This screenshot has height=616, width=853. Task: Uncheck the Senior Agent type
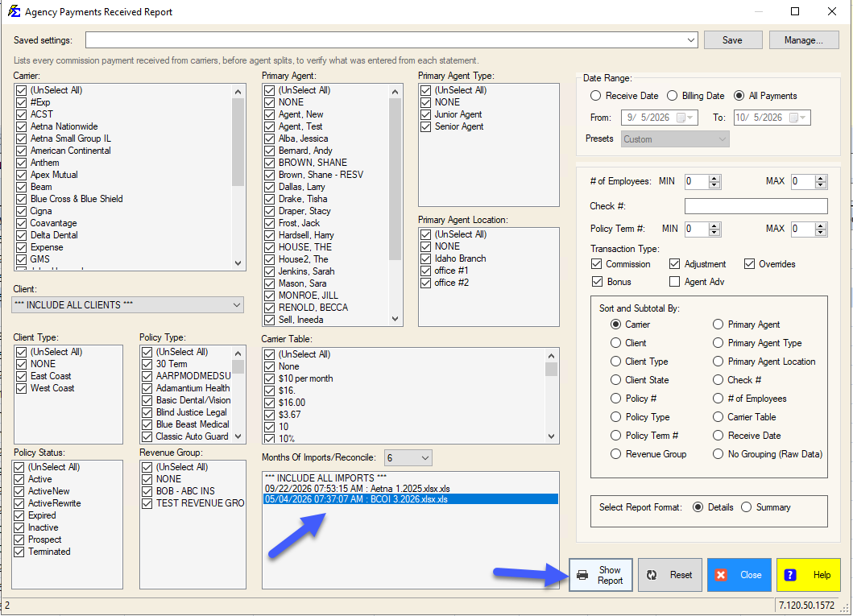425,126
